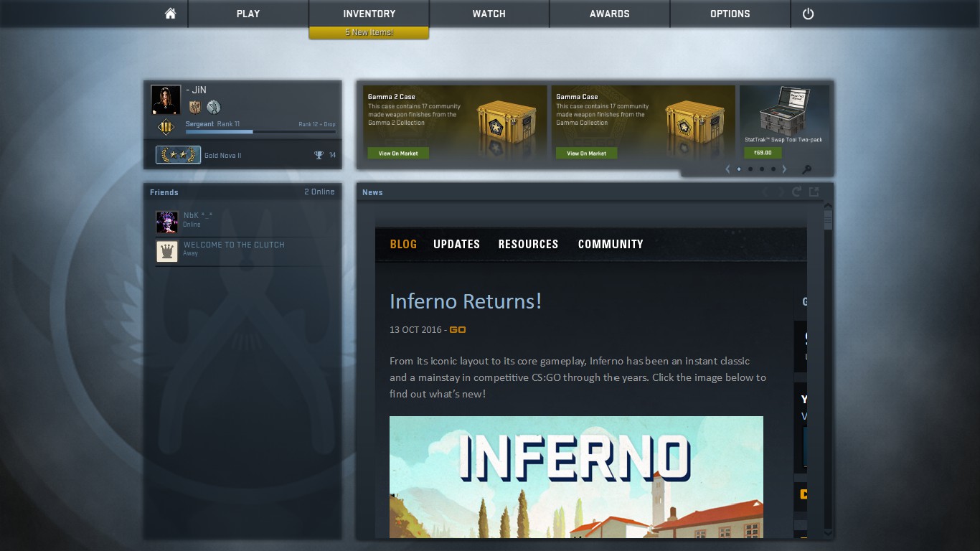Select the second store carousel dot
This screenshot has height=551, width=980.
pos(750,169)
